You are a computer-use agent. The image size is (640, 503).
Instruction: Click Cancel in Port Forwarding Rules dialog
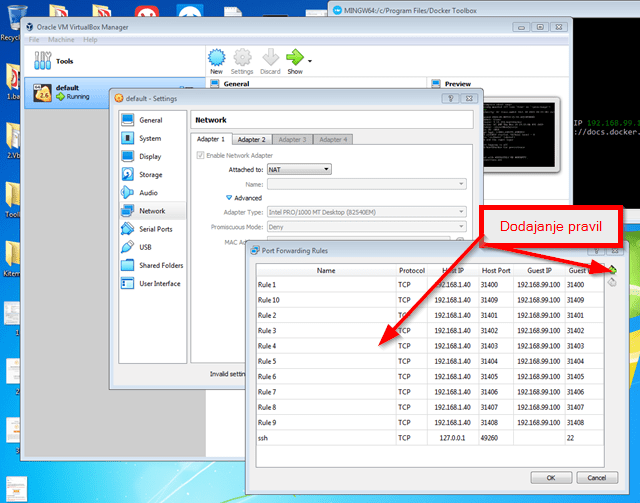pyautogui.click(x=597, y=477)
